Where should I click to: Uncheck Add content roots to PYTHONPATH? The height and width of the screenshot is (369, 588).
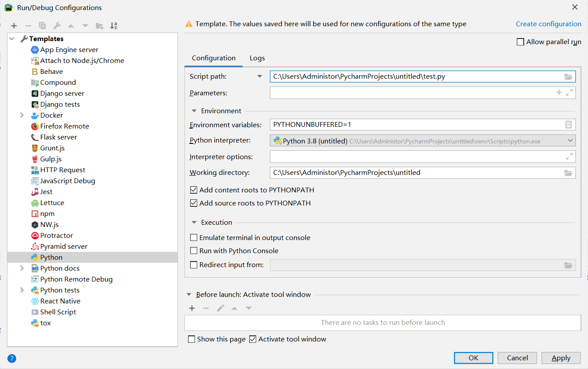coord(194,190)
